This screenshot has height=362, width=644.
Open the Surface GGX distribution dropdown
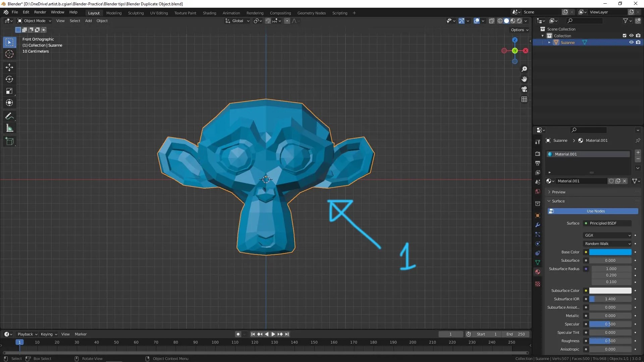coord(607,235)
